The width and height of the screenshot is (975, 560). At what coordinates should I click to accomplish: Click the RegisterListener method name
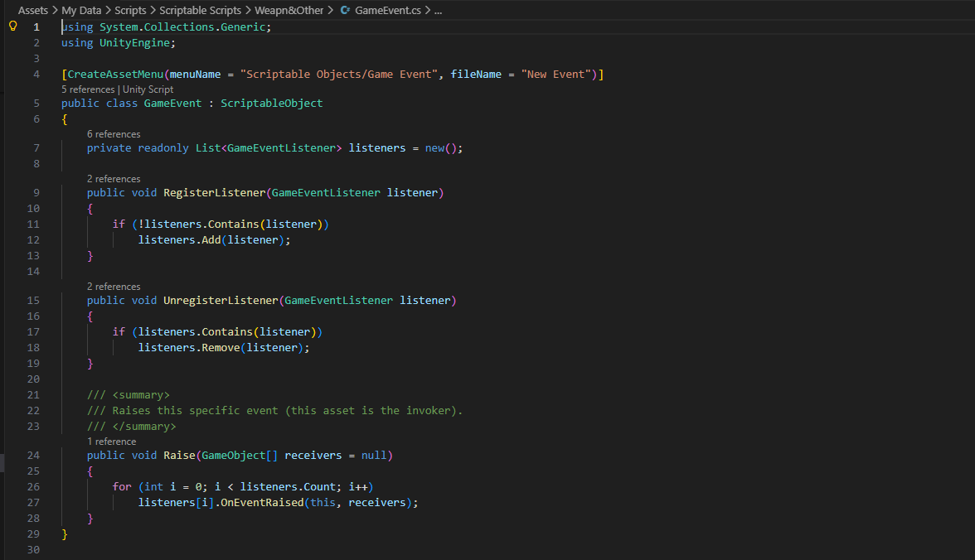(x=215, y=193)
